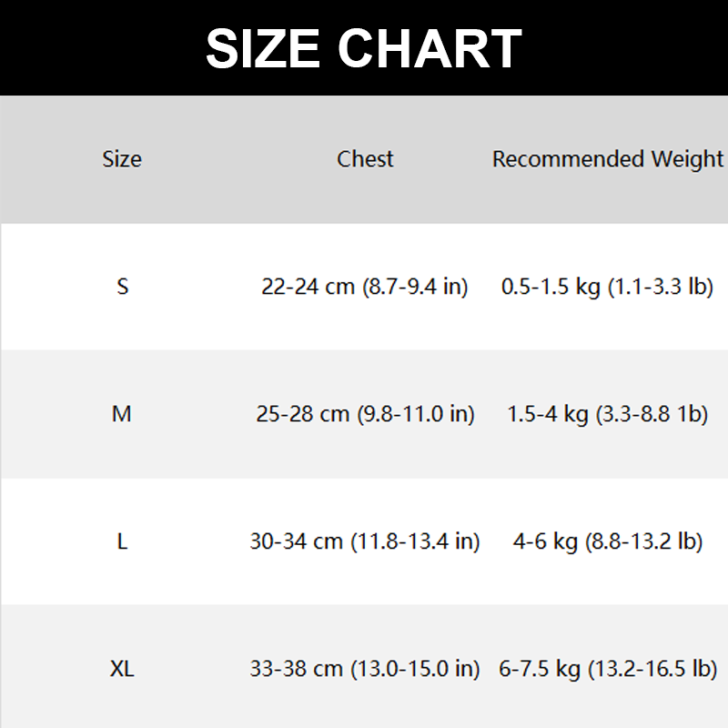Image resolution: width=728 pixels, height=728 pixels.
Task: Click the (3.3-8.8 lb) weight value
Action: pyautogui.click(x=652, y=414)
